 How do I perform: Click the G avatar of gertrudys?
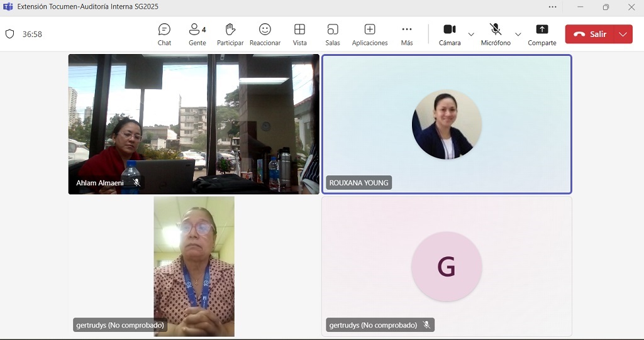(447, 266)
